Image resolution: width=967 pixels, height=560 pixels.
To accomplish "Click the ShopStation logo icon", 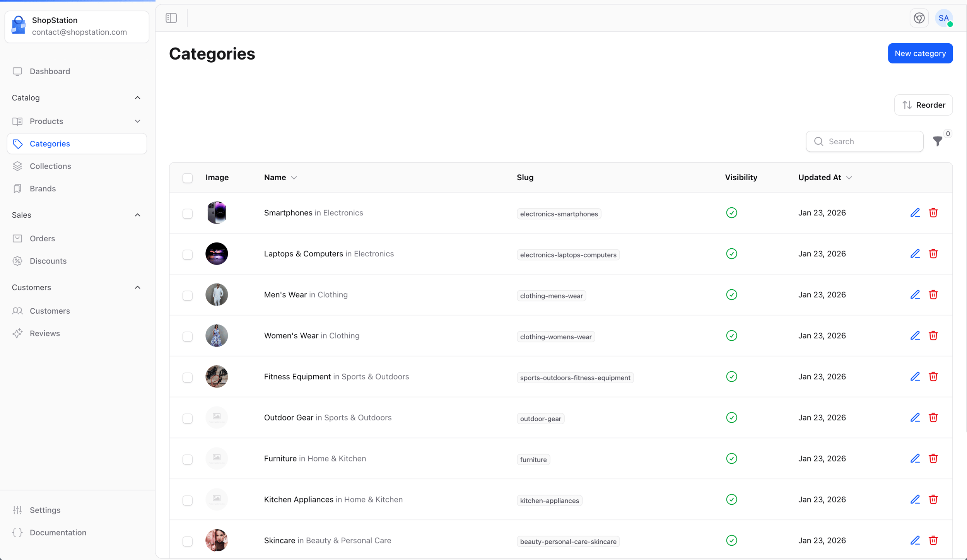I will coord(18,25).
